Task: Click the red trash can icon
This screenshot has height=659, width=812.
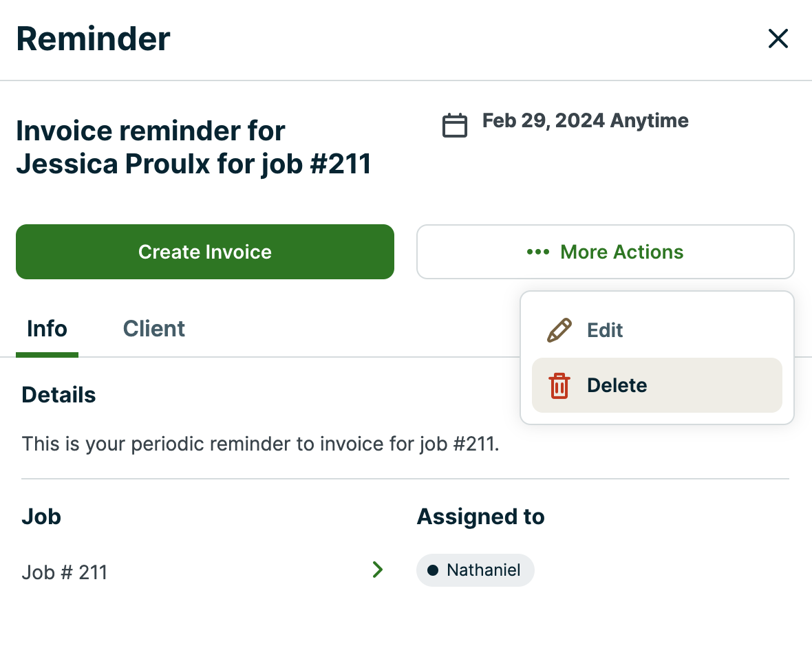Action: (559, 385)
